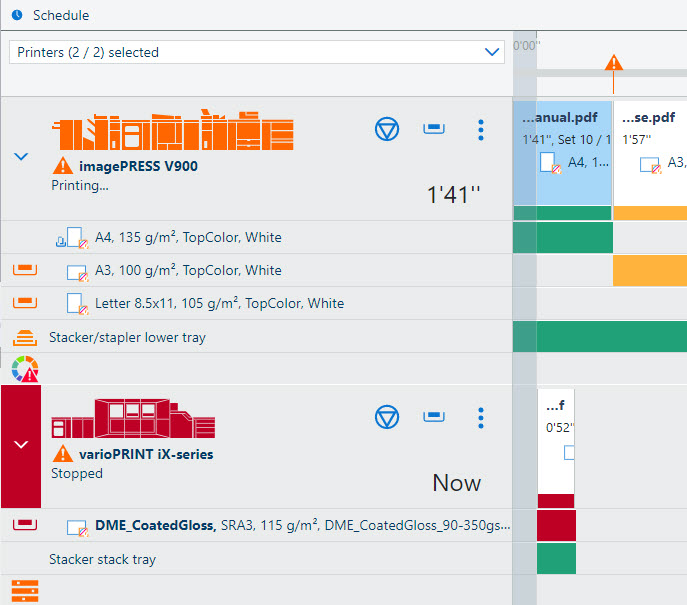Click orange A3 media usage bar

(650, 270)
